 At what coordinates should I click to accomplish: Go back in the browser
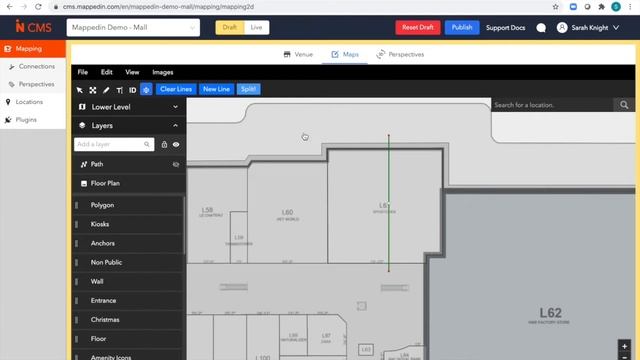point(10,7)
